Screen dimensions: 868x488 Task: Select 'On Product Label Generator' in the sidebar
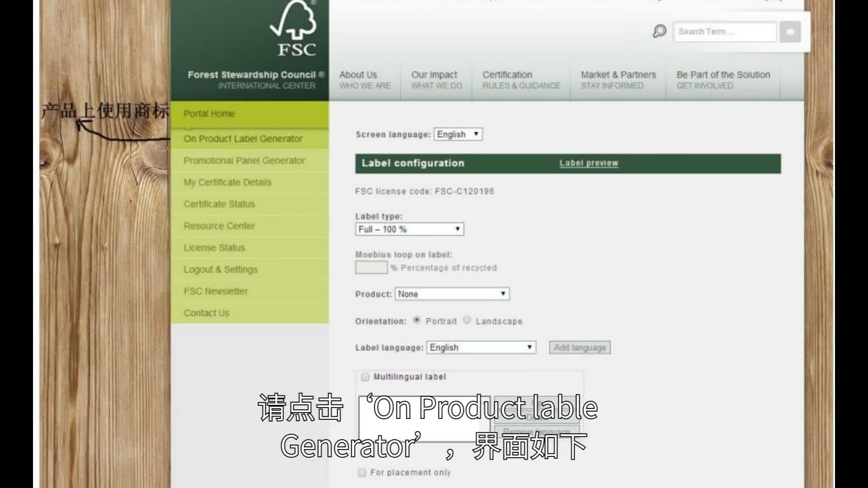[x=242, y=139]
